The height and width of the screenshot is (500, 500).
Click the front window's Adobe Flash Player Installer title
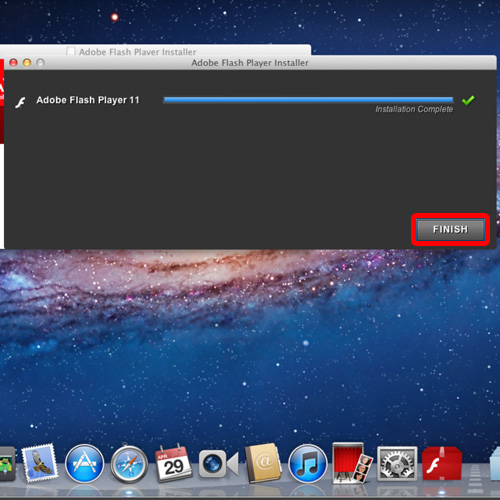250,63
